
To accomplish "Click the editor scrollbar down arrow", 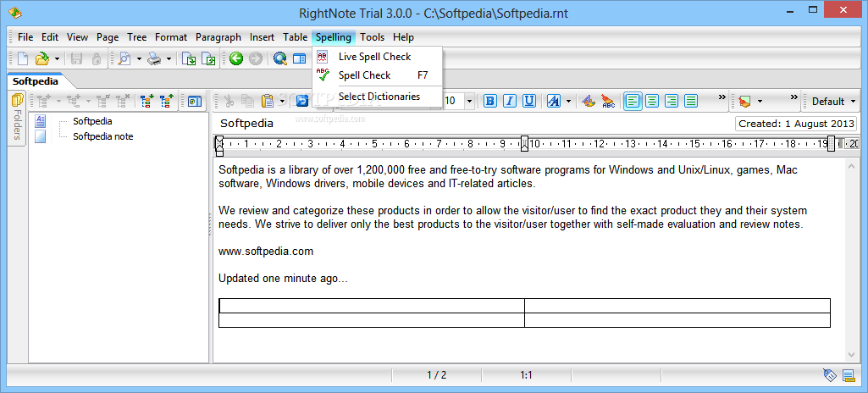I will [851, 355].
